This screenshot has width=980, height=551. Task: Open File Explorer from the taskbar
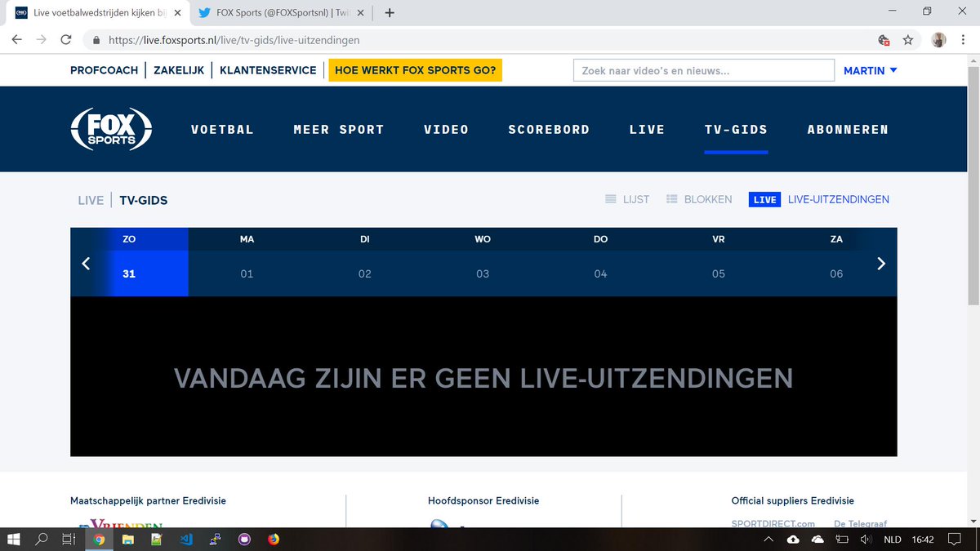coord(128,539)
